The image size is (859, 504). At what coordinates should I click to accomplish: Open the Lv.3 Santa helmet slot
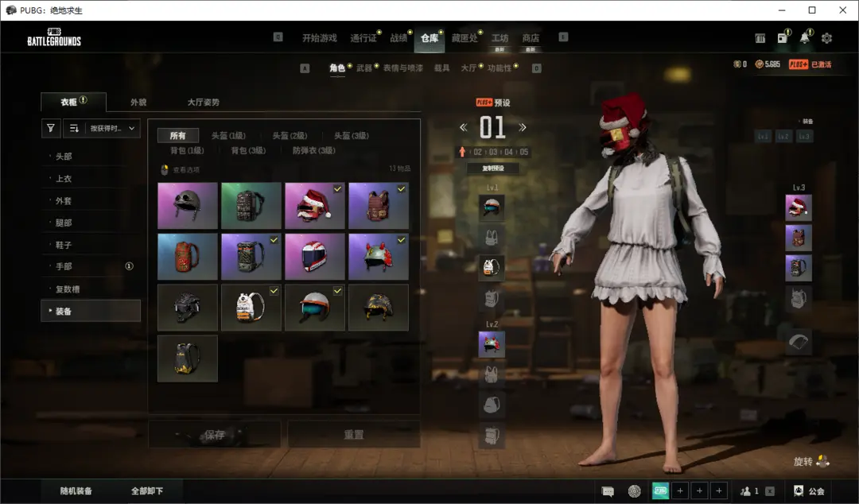click(x=799, y=207)
